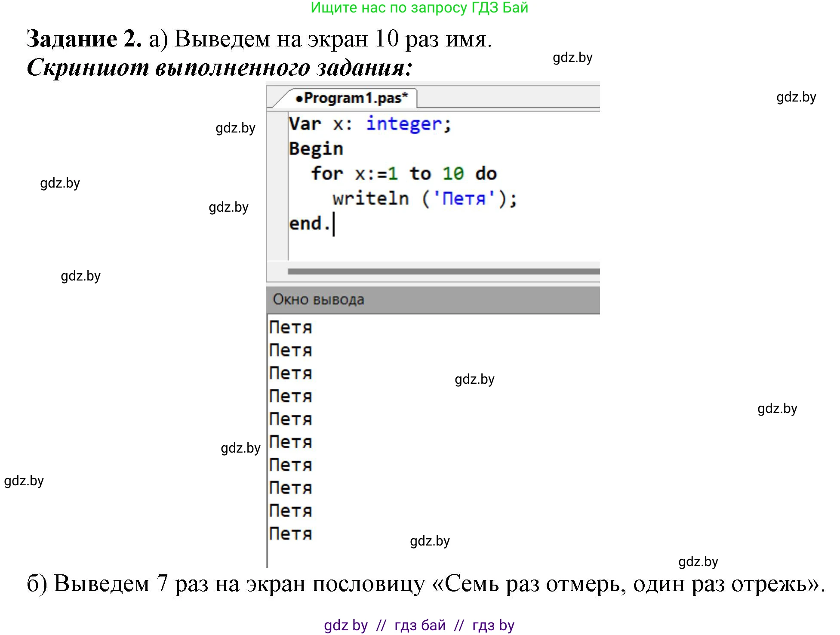Click the last Петя output line

(x=290, y=534)
